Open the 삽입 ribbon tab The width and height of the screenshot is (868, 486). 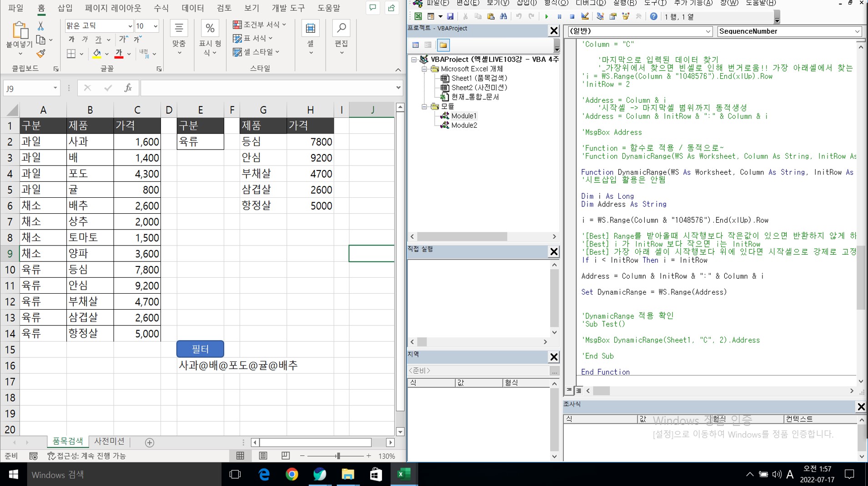[x=65, y=8]
